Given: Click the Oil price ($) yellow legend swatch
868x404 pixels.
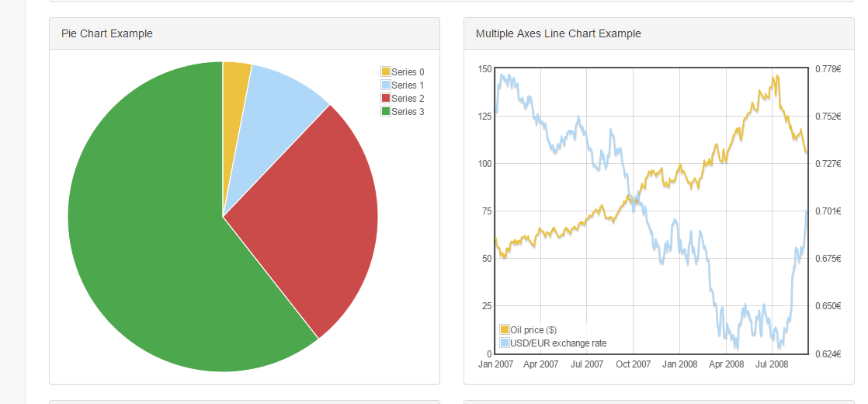Looking at the screenshot, I should point(505,329).
